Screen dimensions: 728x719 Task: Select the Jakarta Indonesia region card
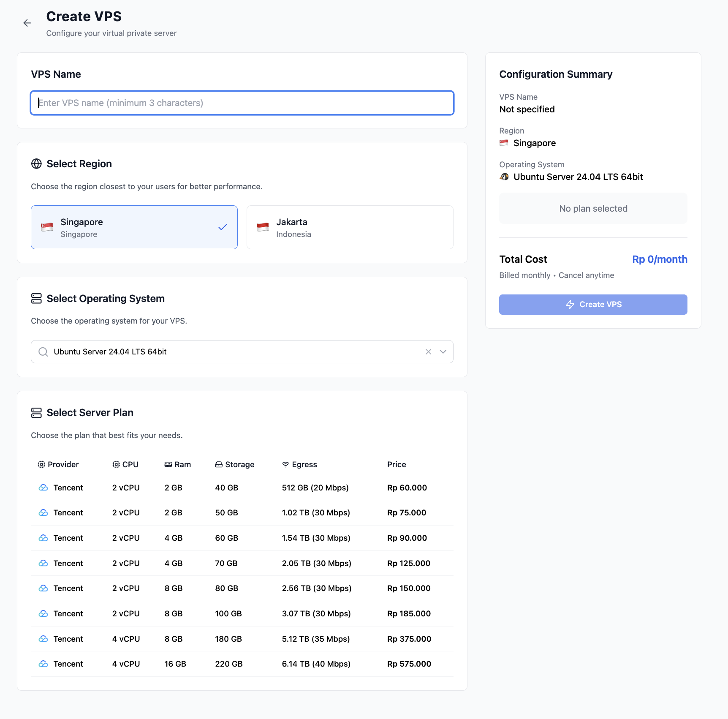point(350,227)
